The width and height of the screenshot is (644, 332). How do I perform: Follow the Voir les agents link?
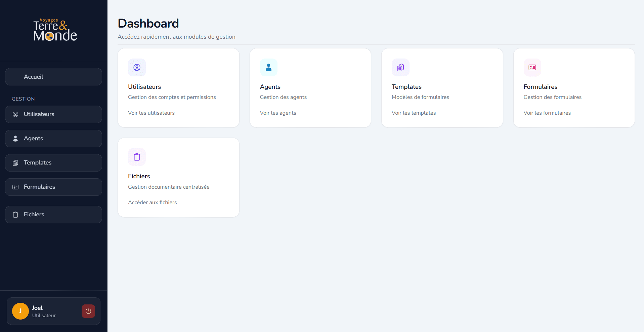coord(278,113)
